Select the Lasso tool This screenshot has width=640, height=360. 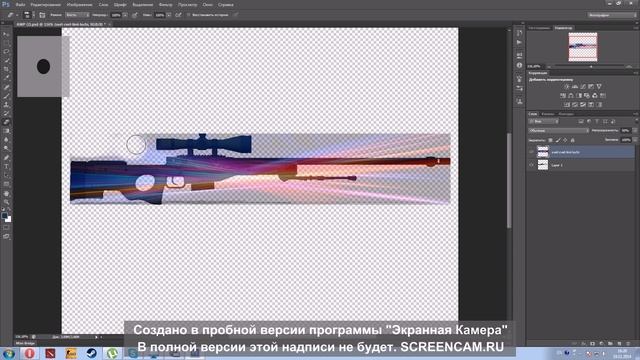[6, 52]
